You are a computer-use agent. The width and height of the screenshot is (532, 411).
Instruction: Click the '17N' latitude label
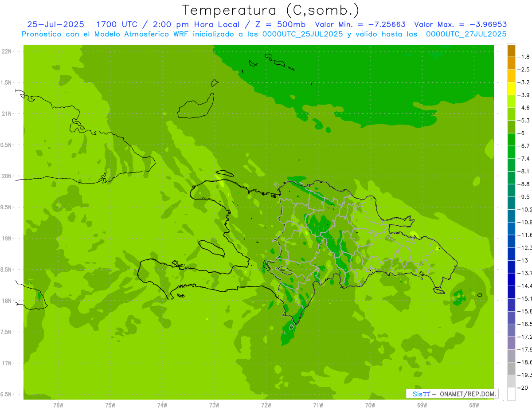pyautogui.click(x=7, y=363)
